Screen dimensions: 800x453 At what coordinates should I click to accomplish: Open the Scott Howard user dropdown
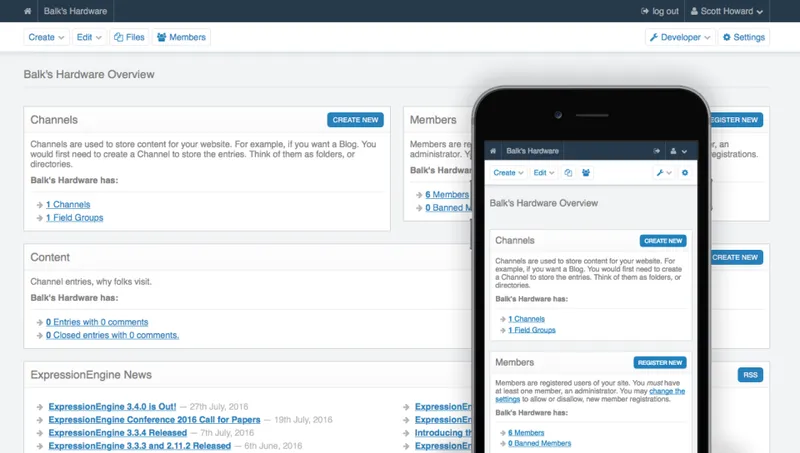click(727, 11)
